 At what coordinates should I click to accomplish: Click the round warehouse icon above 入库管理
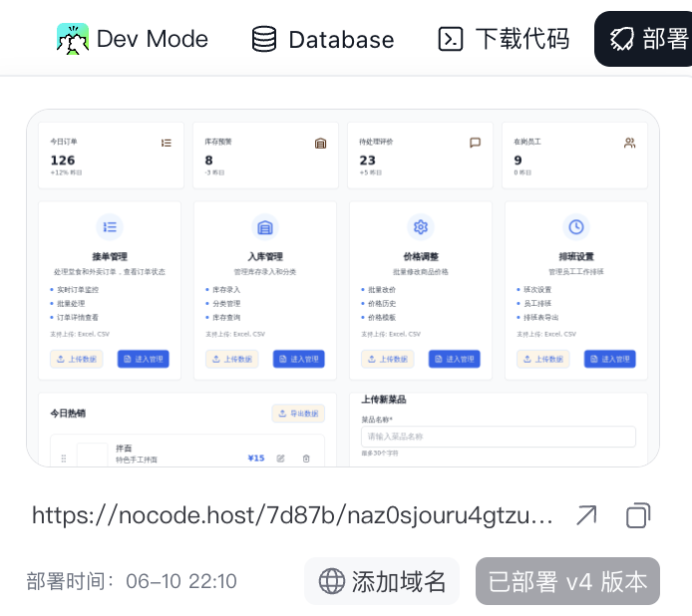coord(265,227)
